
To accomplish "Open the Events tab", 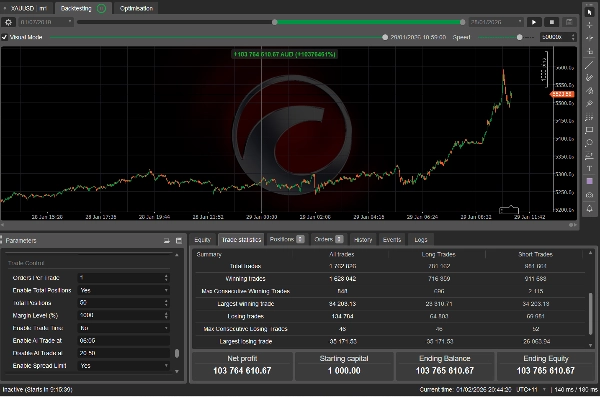I will [x=392, y=240].
